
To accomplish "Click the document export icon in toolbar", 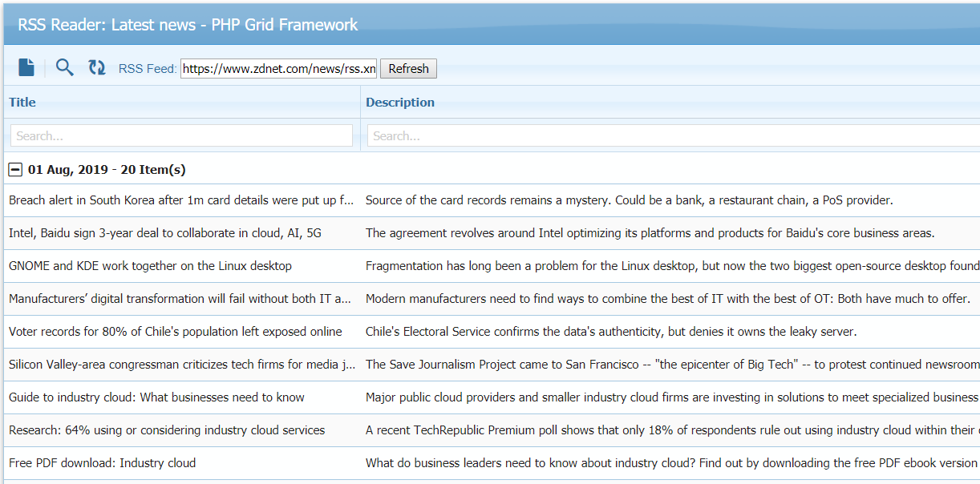I will [26, 68].
